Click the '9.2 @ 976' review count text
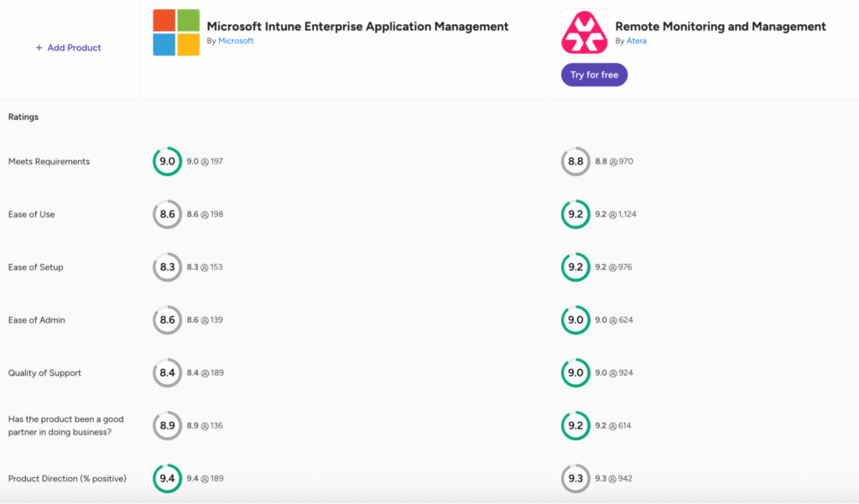The image size is (859, 504). [x=613, y=268]
